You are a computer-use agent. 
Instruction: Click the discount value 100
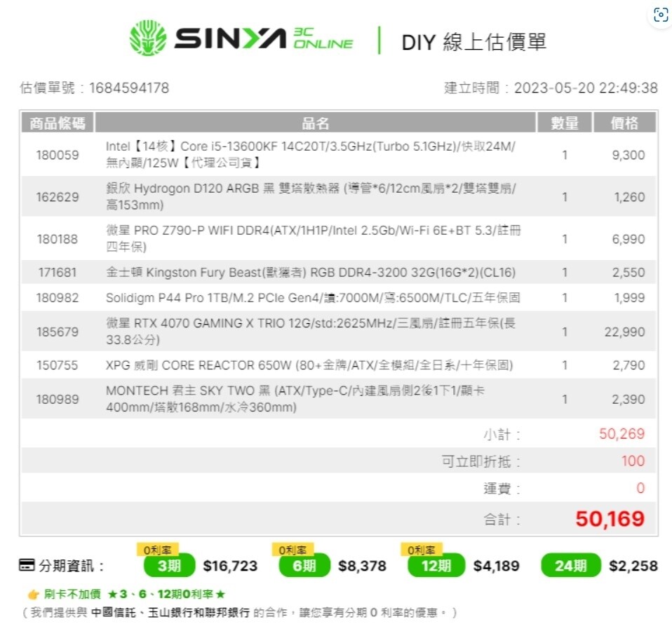click(x=633, y=461)
